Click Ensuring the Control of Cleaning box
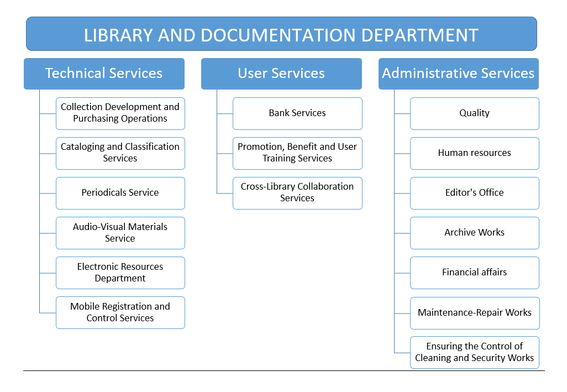The width and height of the screenshot is (567, 392). click(x=474, y=352)
